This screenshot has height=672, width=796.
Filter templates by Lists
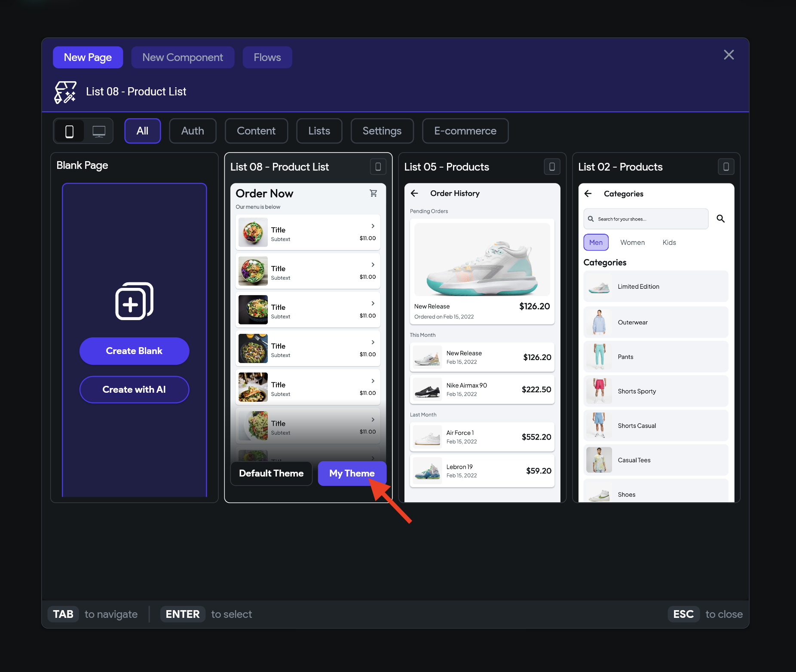[319, 131]
